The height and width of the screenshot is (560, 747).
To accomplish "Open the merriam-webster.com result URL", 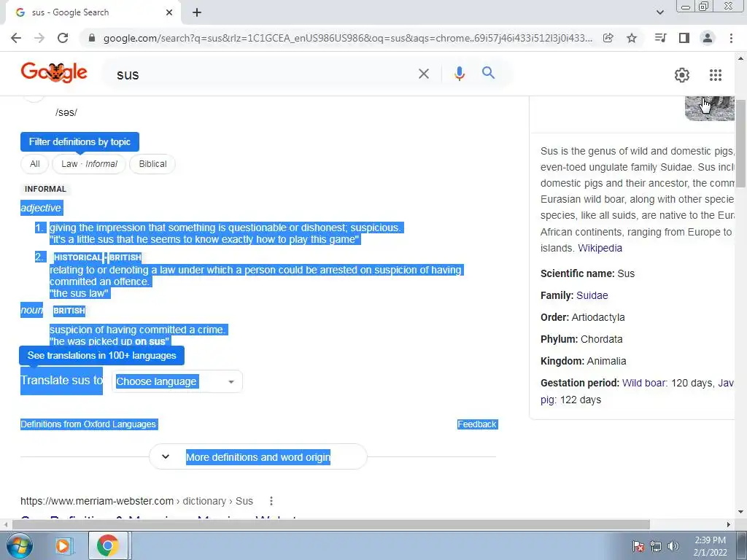I will [x=136, y=501].
